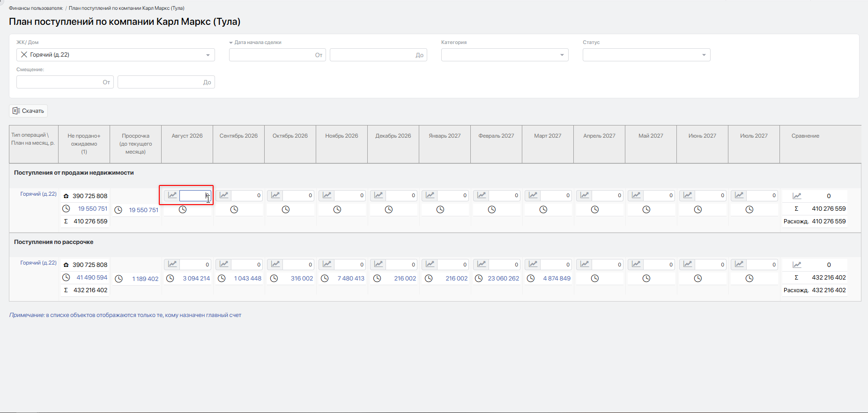Click clock icon beside 23 060 262
Screen dimensions: 868x413
479,278
